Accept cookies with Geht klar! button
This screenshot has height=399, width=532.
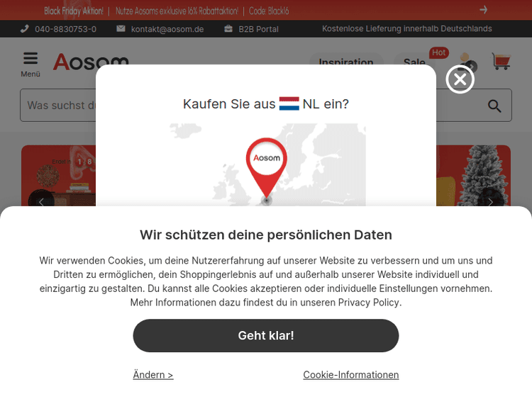[x=266, y=336]
